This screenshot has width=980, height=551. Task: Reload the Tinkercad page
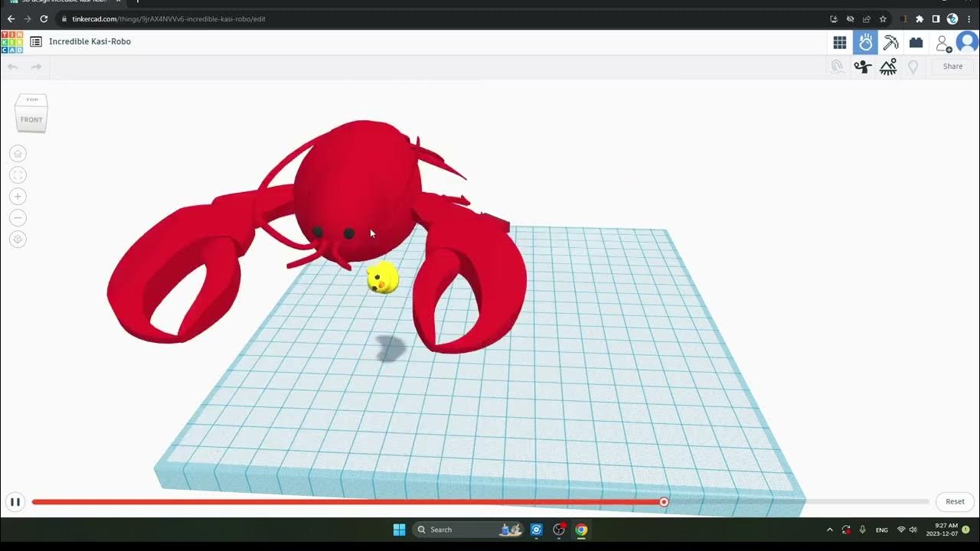[44, 19]
